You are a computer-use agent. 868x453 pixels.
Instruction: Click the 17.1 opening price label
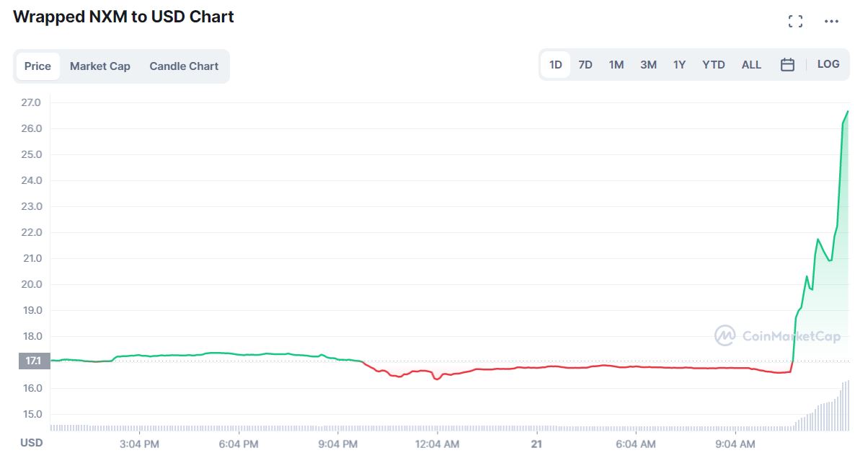(32, 361)
